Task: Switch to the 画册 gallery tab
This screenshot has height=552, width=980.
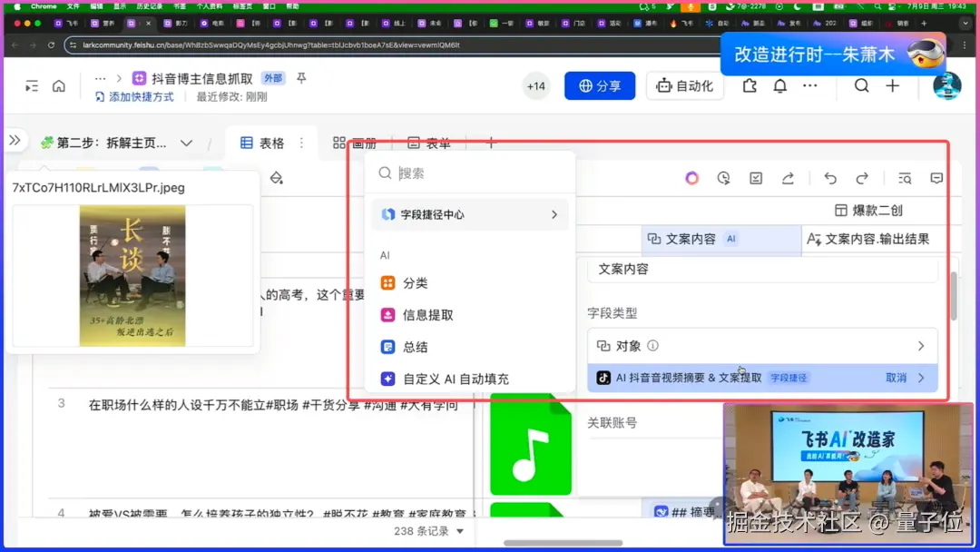Action: [355, 143]
